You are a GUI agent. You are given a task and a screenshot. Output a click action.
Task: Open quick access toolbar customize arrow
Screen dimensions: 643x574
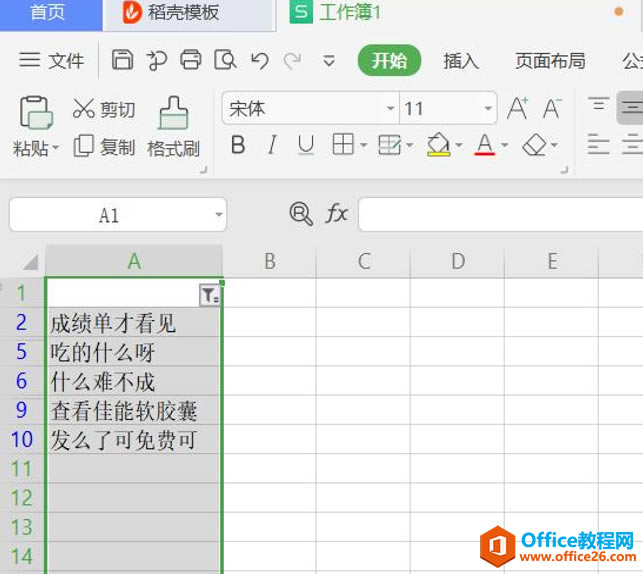[329, 61]
